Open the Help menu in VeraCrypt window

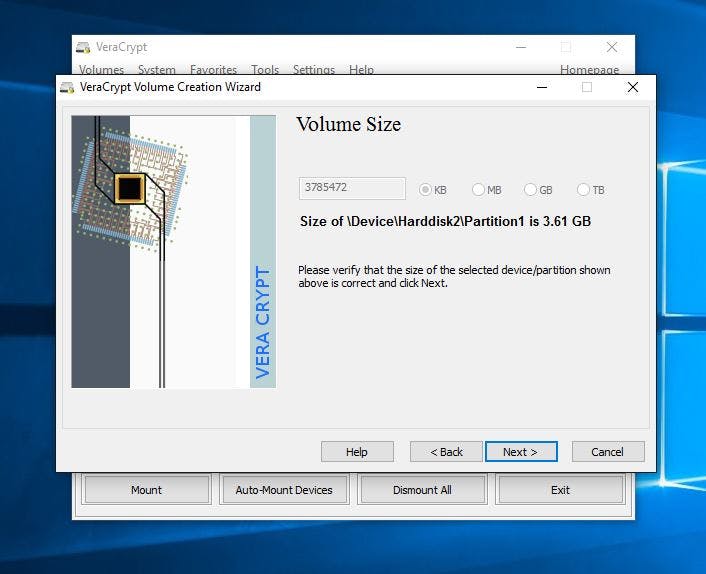pos(362,69)
